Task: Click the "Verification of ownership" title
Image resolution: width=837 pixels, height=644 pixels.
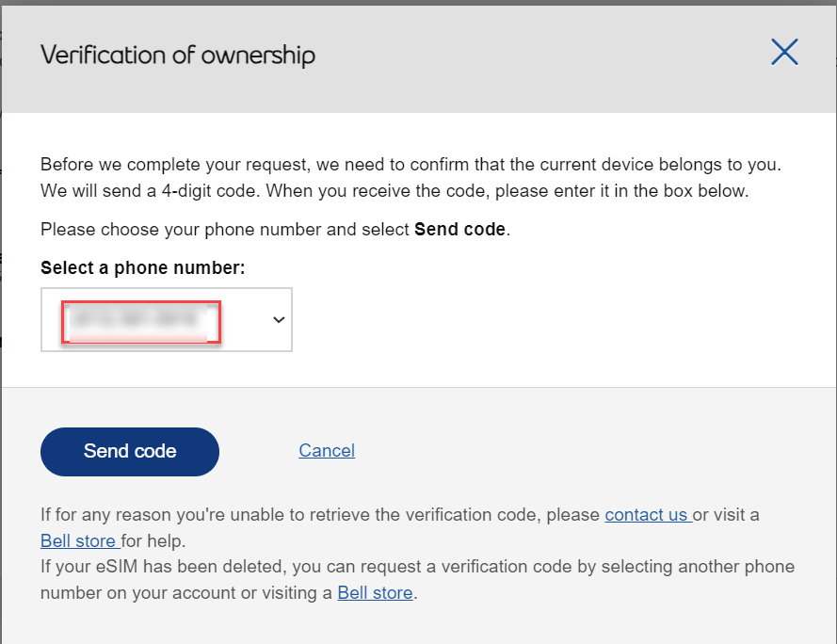Action: pyautogui.click(x=178, y=55)
